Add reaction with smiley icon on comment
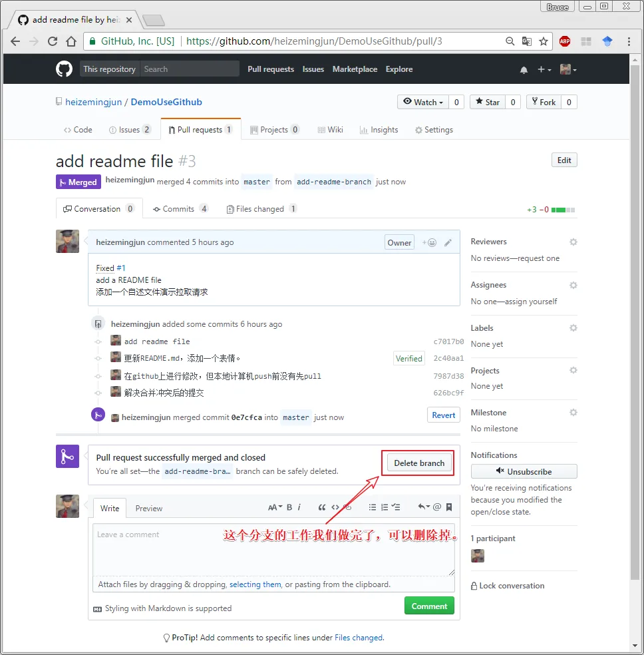 click(x=430, y=243)
